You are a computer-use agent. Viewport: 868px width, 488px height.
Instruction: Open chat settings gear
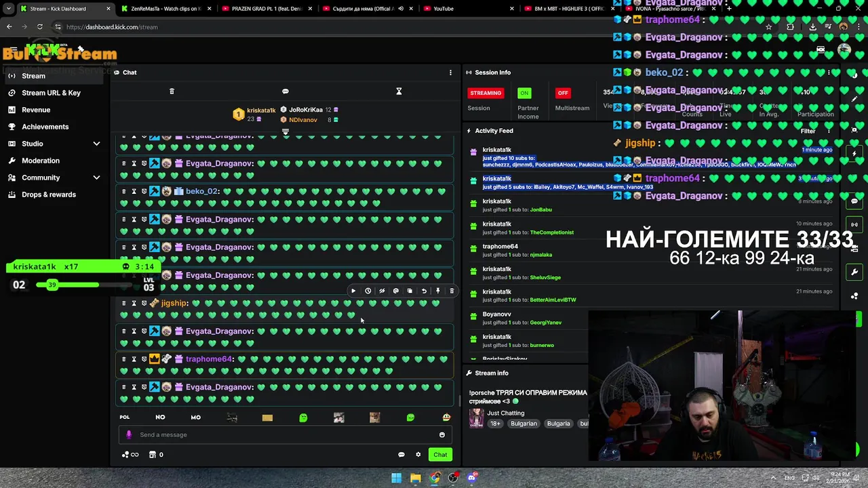click(418, 455)
